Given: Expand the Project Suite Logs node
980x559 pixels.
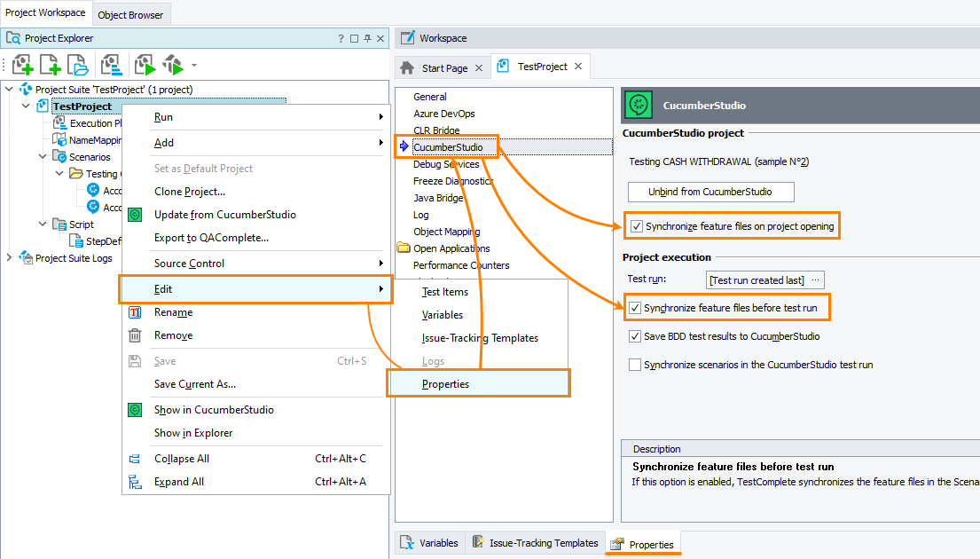Looking at the screenshot, I should 8,257.
